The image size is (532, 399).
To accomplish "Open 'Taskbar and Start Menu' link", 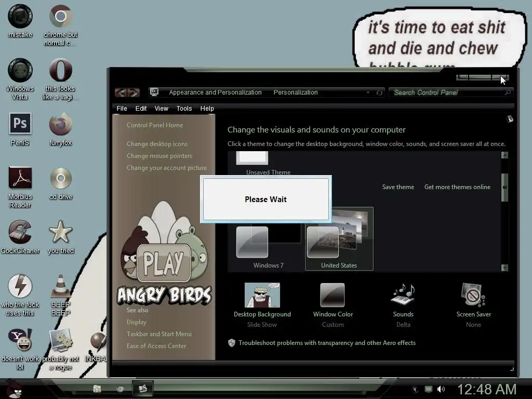I will pos(159,334).
